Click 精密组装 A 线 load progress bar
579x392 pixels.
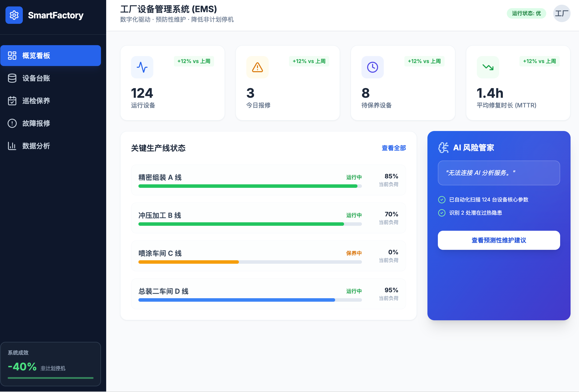250,186
